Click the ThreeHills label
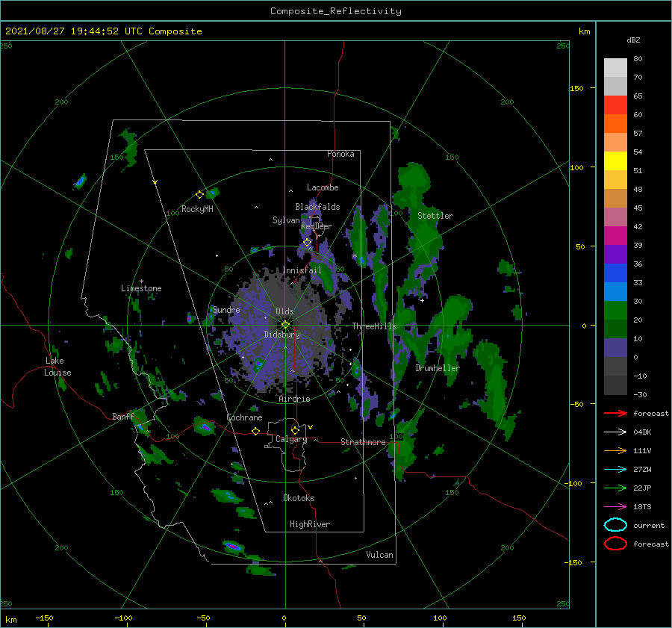672x628 pixels. [375, 326]
